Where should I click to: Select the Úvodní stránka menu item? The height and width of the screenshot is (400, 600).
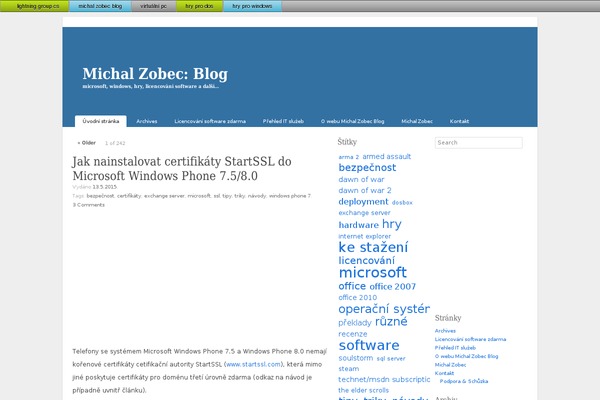point(101,121)
